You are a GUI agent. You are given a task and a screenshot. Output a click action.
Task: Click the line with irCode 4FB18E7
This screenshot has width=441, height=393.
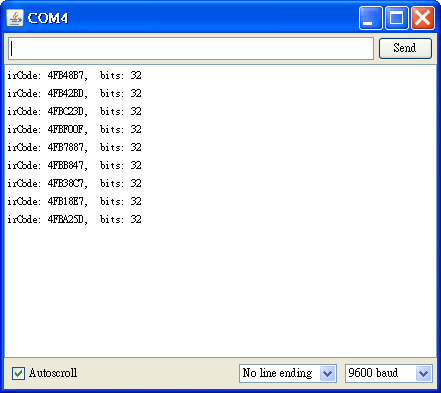point(74,201)
